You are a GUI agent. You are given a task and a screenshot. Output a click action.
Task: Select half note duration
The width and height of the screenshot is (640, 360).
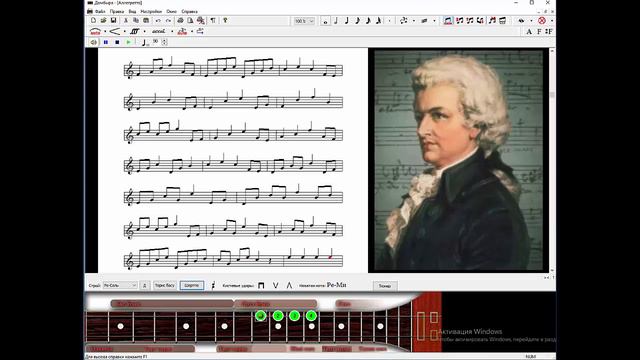point(336,21)
